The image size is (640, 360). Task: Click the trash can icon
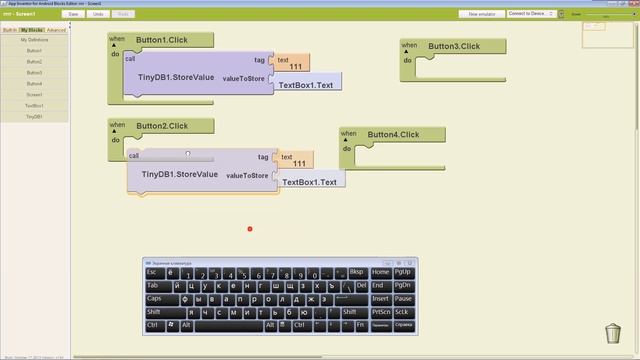click(613, 333)
